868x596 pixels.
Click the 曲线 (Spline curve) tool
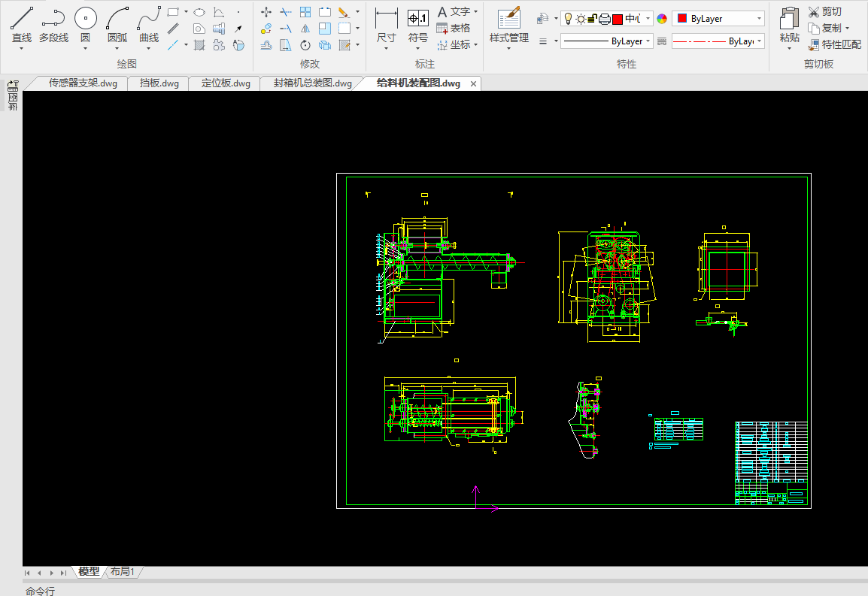(x=149, y=20)
